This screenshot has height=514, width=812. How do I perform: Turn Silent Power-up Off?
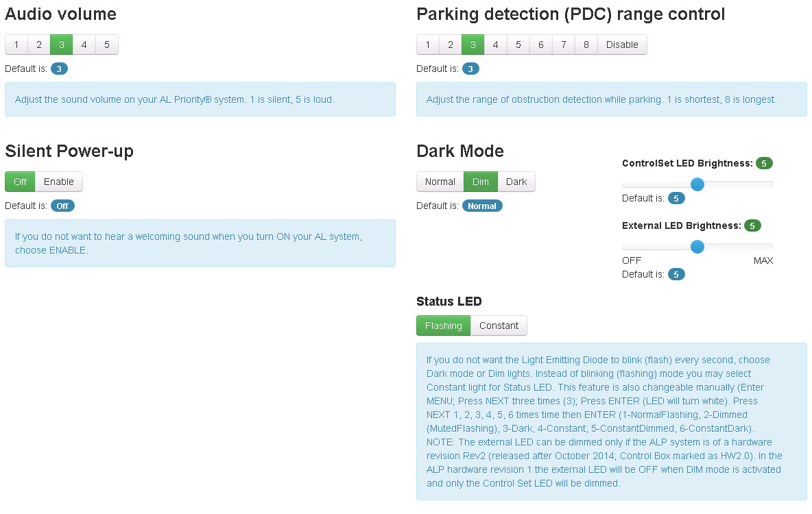coord(21,182)
